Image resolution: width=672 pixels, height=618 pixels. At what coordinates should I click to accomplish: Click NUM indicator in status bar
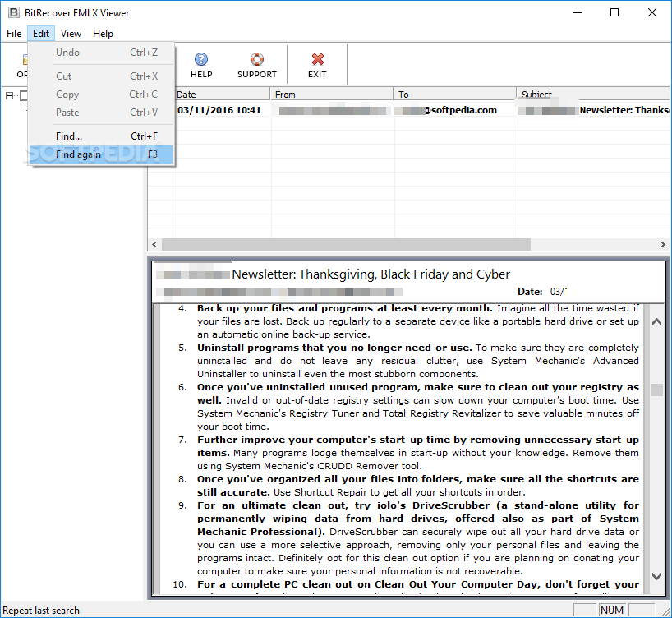pos(612,611)
